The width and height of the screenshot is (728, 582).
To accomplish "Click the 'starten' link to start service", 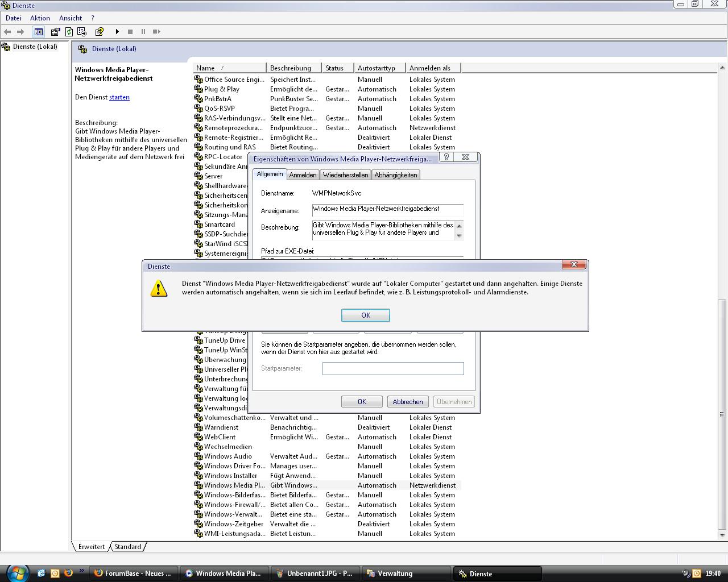I will tap(119, 97).
